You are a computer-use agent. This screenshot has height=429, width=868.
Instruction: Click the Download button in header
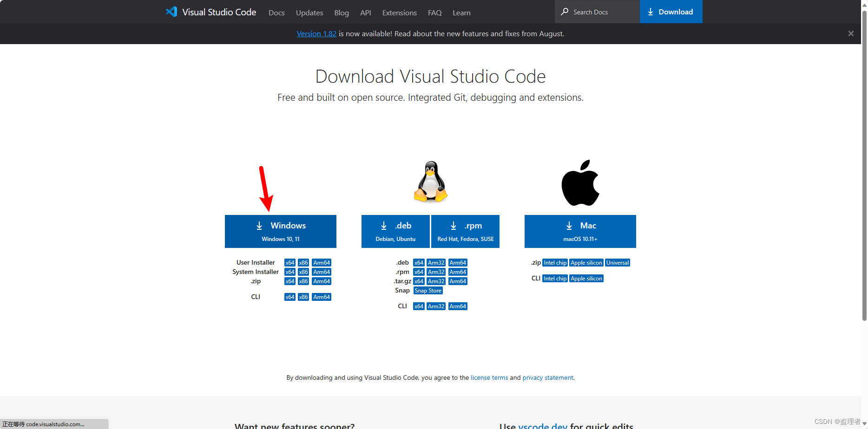tap(671, 12)
